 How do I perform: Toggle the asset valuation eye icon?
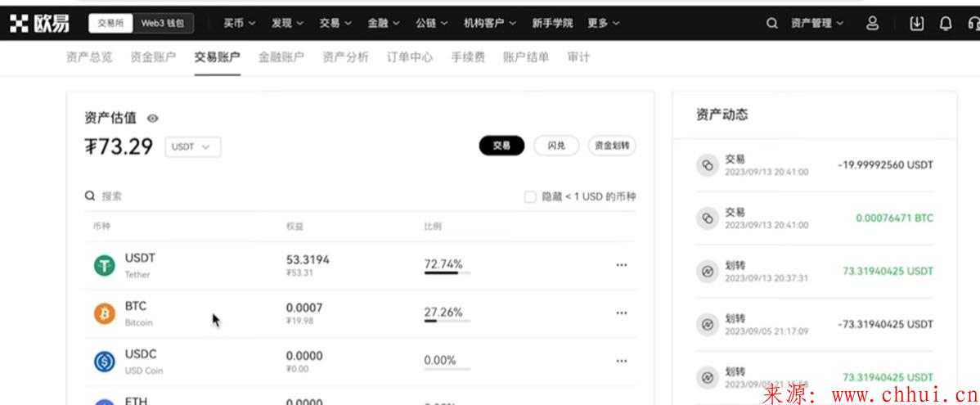152,118
